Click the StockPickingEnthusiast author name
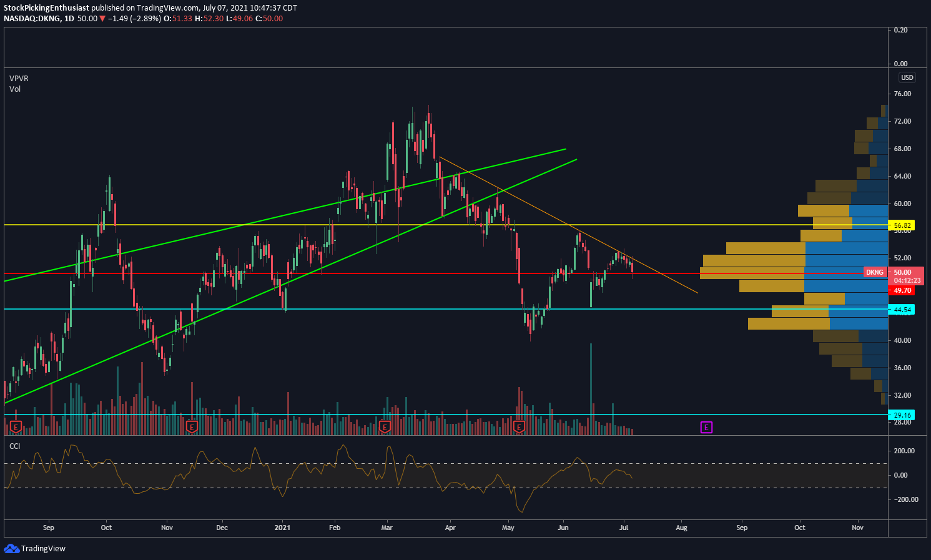The image size is (931, 560). point(47,8)
